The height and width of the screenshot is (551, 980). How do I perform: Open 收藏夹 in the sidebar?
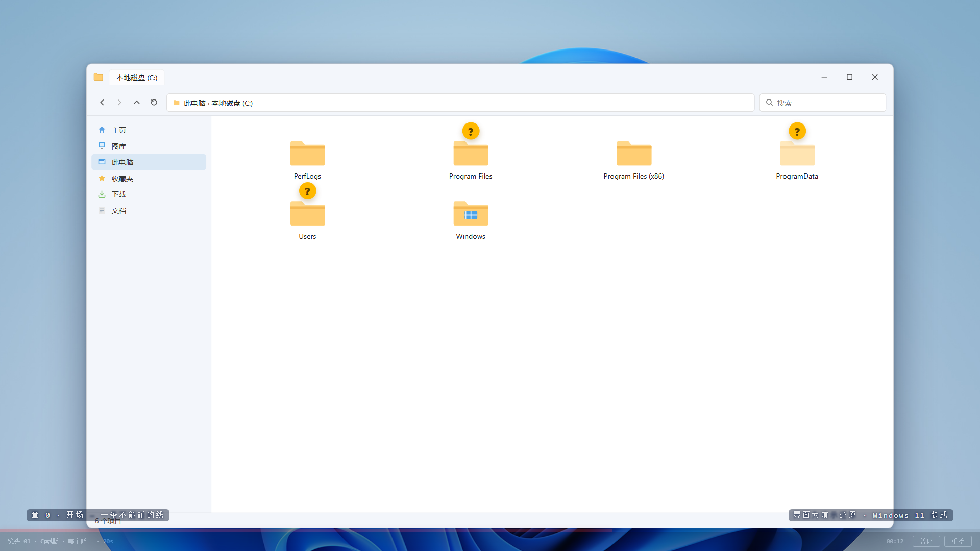click(x=149, y=179)
